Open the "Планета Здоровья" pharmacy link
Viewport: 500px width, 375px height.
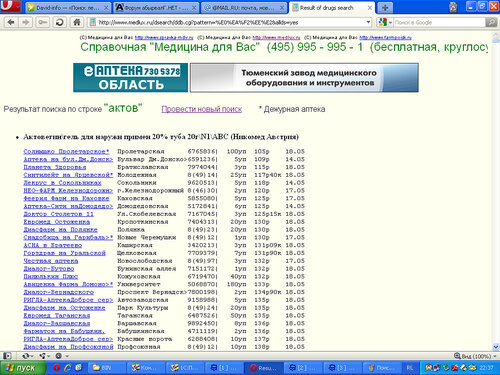pyautogui.click(x=55, y=167)
